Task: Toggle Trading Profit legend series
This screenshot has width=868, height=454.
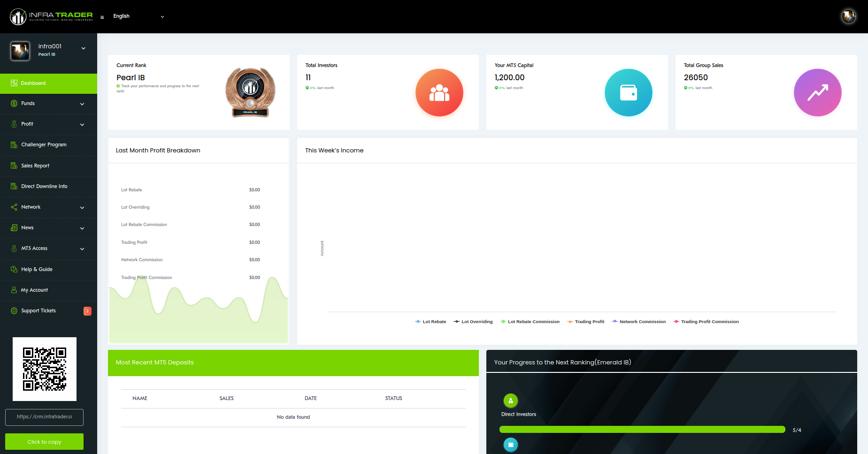Action: (x=586, y=322)
